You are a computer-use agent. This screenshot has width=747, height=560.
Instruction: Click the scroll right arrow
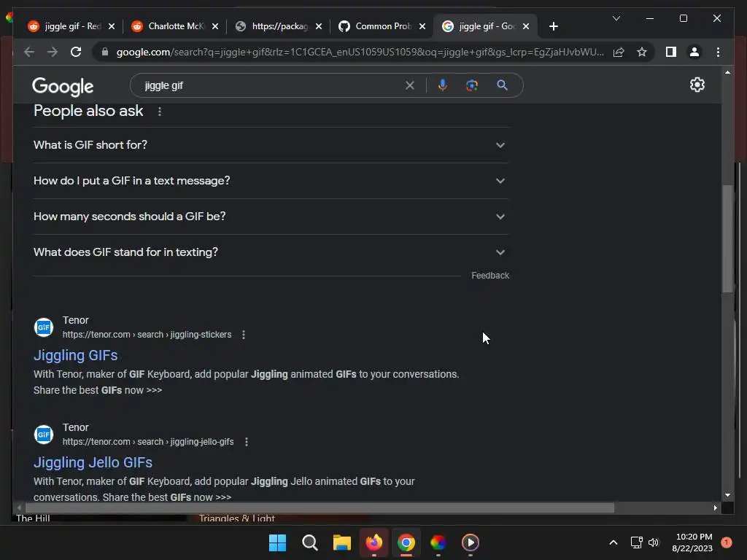pos(715,508)
